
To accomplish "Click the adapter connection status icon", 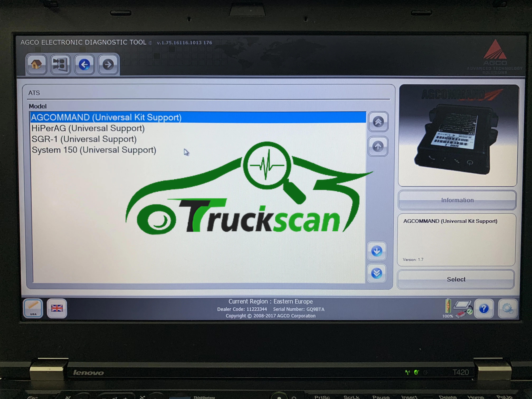I will pos(463,309).
